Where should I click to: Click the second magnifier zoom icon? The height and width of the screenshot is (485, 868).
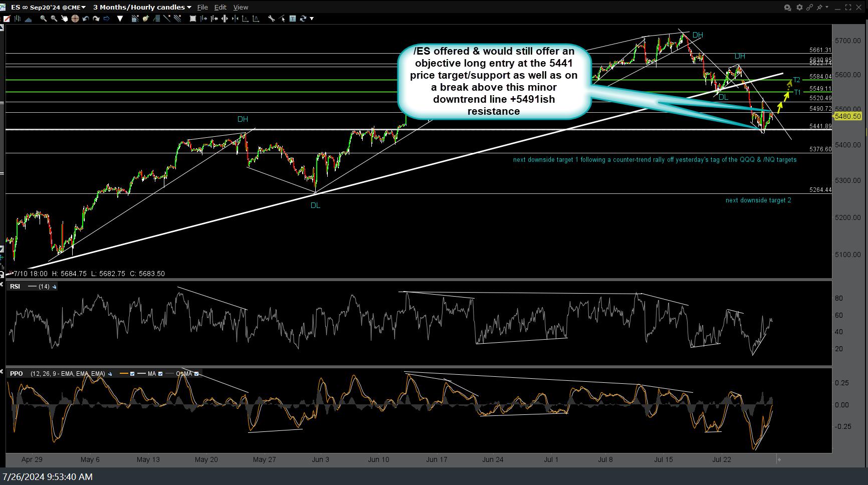[x=54, y=19]
